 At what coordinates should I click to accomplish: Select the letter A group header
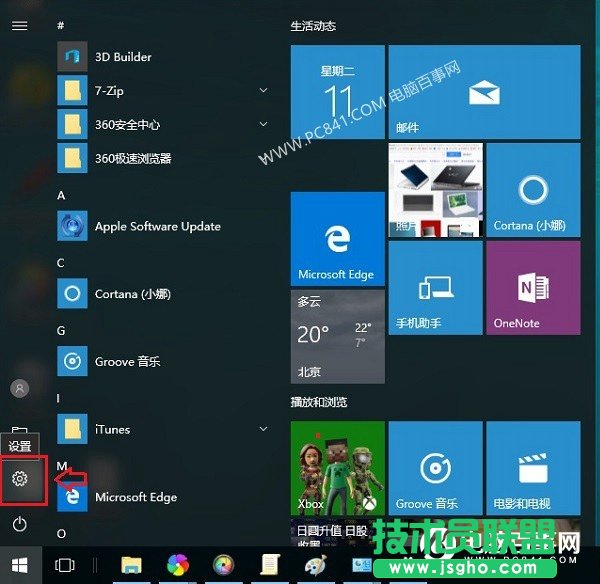pyautogui.click(x=61, y=196)
